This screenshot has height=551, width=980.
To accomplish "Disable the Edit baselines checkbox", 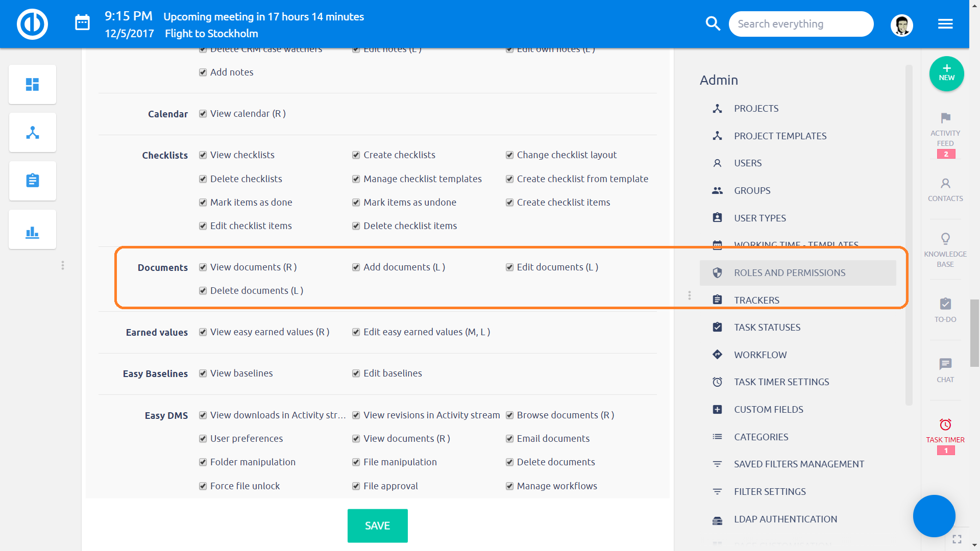I will click(356, 373).
